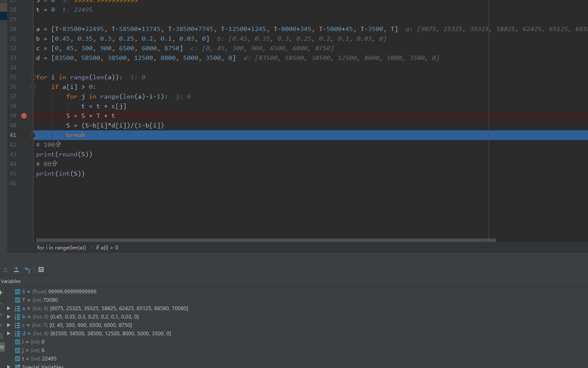Click the Step Out debugger icon
Image resolution: width=588 pixels, height=368 pixels.
[16, 270]
